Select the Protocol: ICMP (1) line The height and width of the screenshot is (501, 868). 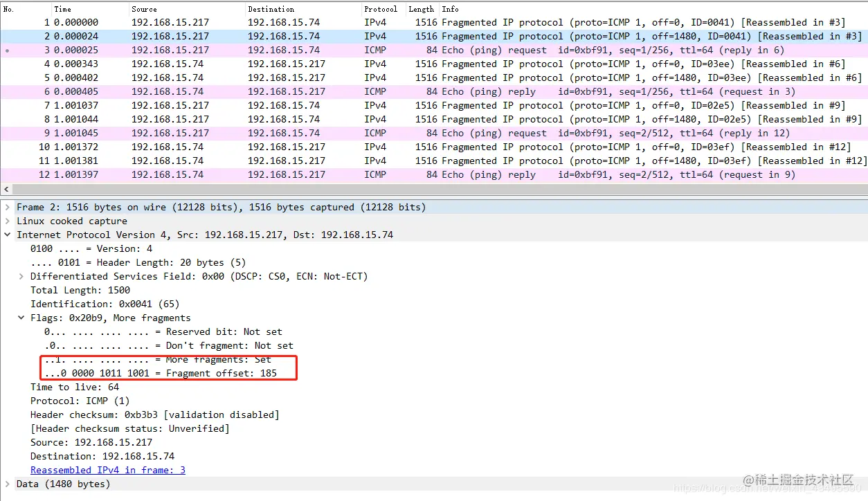[x=80, y=401]
